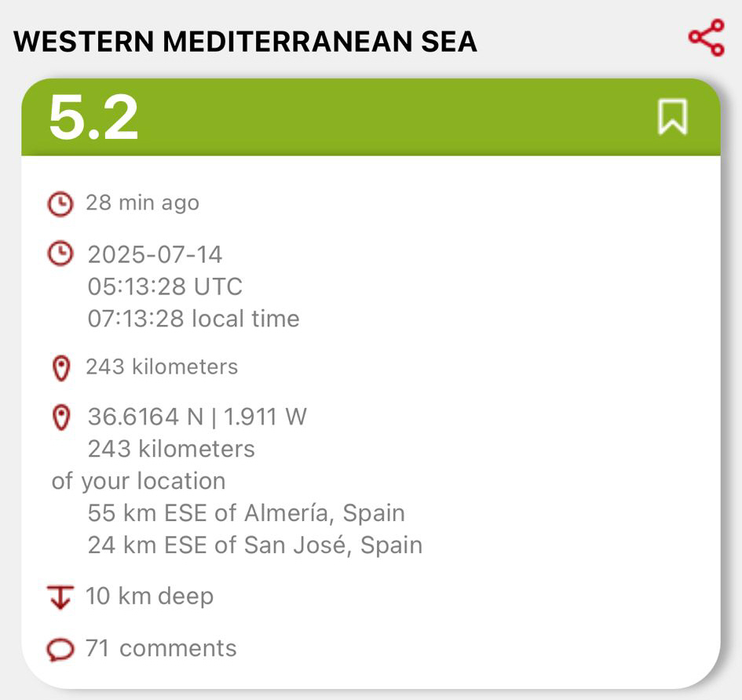This screenshot has height=700, width=742.
Task: Click the 5.2 magnitude number
Action: point(93,118)
